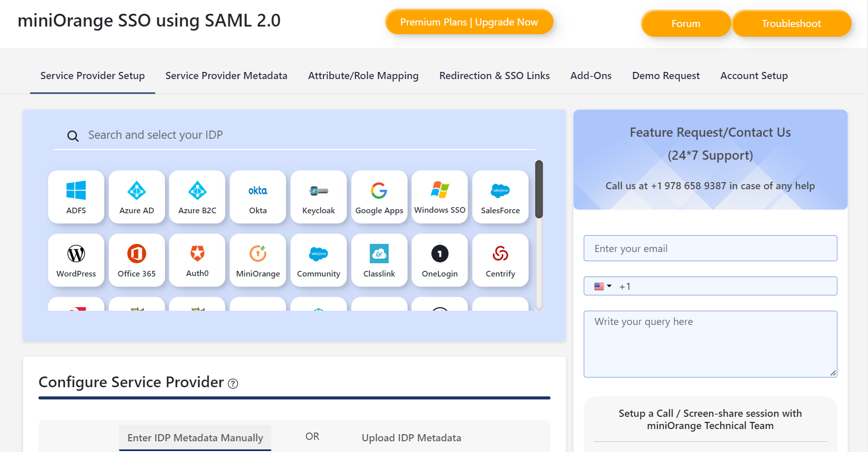Image resolution: width=868 pixels, height=452 pixels.
Task: Select the MiniOrange IDP tile
Action: tap(258, 260)
